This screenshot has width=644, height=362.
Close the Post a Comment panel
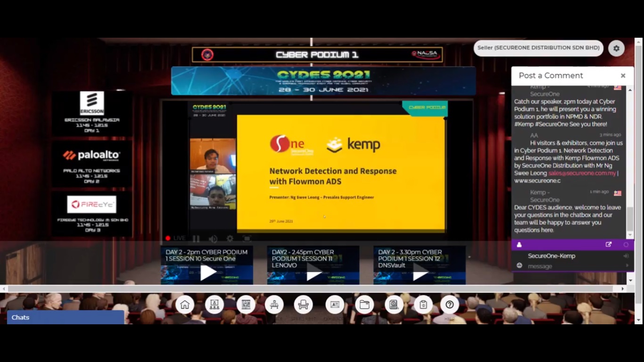pyautogui.click(x=623, y=75)
